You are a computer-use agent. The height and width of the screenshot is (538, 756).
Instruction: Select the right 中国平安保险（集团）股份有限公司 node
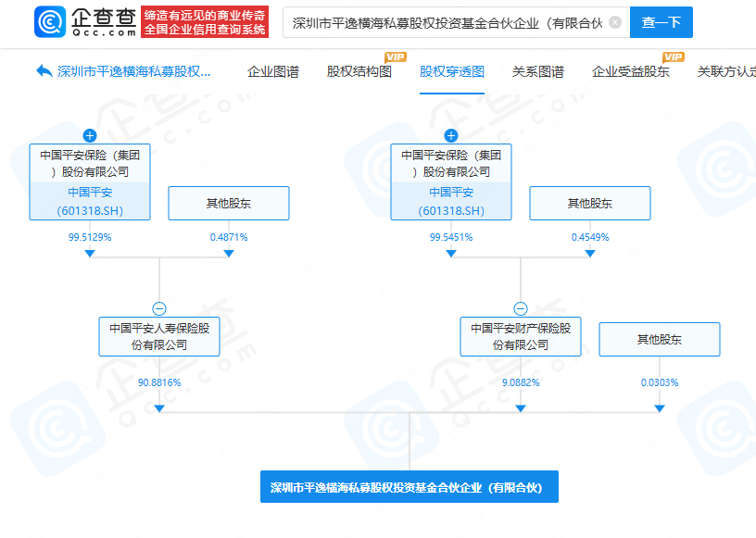coord(451,181)
